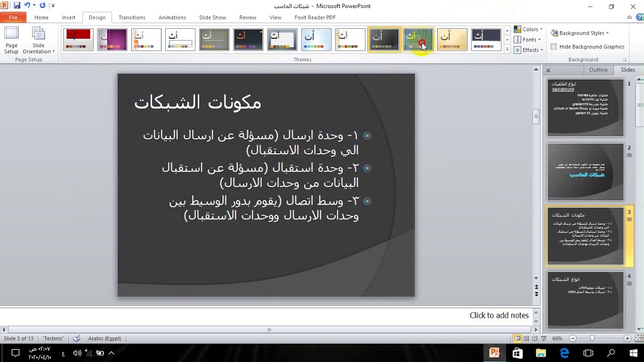Switch to Slide Sorter view
Image resolution: width=644 pixels, height=362 pixels.
coord(527,338)
